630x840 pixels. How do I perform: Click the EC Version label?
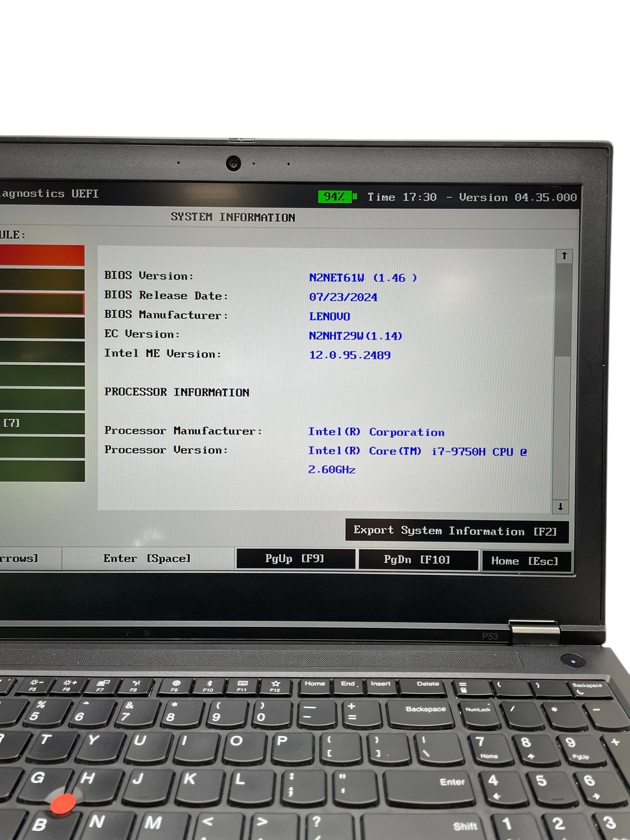(142, 334)
